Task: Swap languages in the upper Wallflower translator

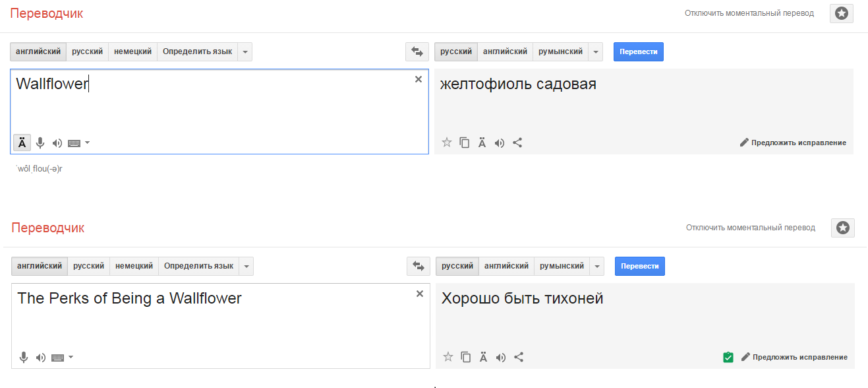Action: [x=417, y=51]
